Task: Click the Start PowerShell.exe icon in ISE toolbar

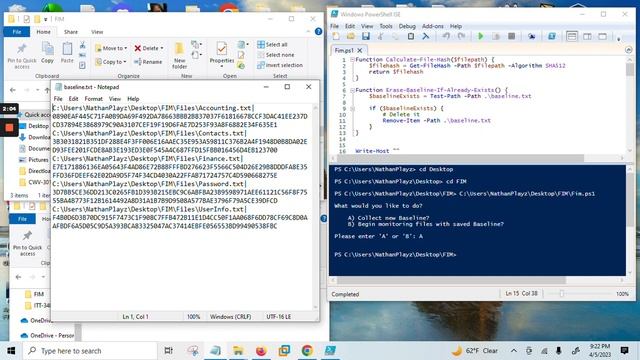Action: 552,36
